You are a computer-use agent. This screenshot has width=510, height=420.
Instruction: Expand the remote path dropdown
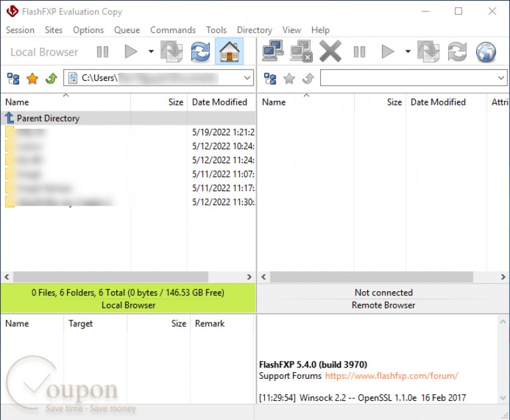click(x=501, y=78)
